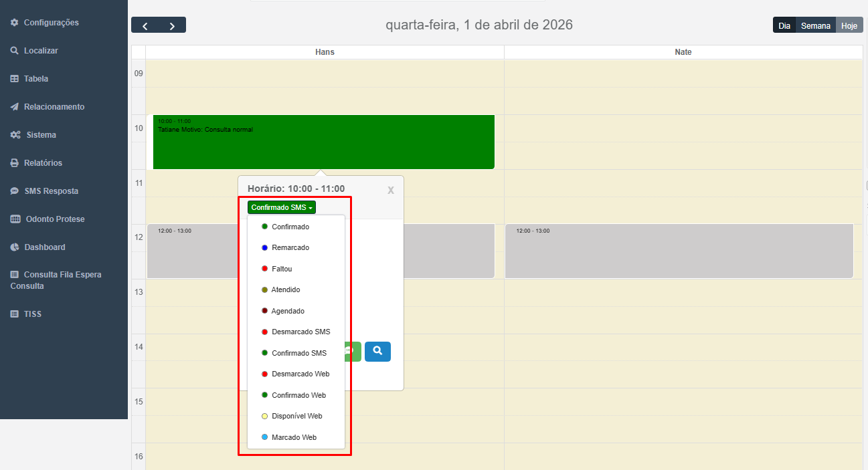Click the Relatórios printer icon

pyautogui.click(x=15, y=163)
